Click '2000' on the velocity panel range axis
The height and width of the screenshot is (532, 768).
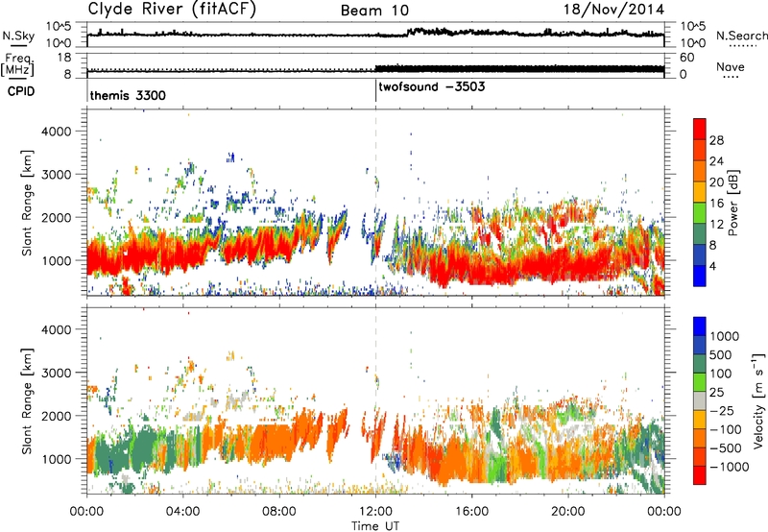(x=56, y=416)
